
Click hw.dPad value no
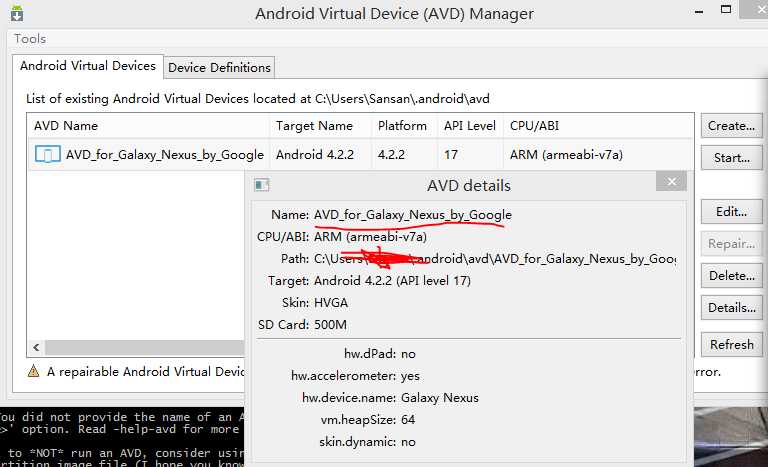tap(408, 354)
